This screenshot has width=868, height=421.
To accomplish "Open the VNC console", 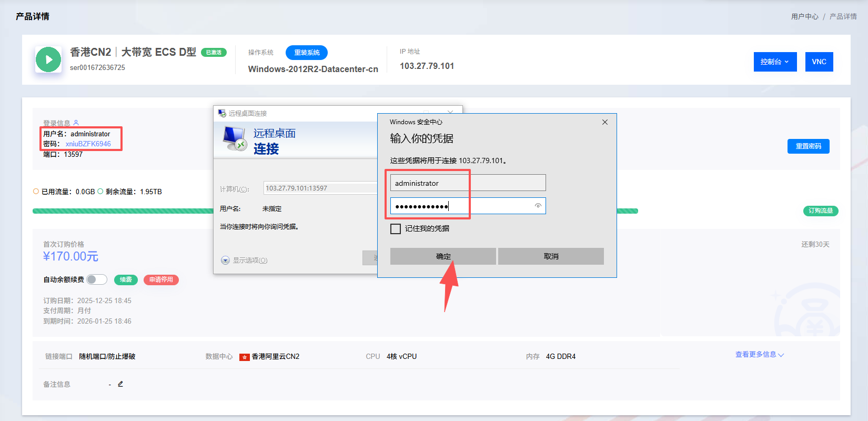I will 819,62.
